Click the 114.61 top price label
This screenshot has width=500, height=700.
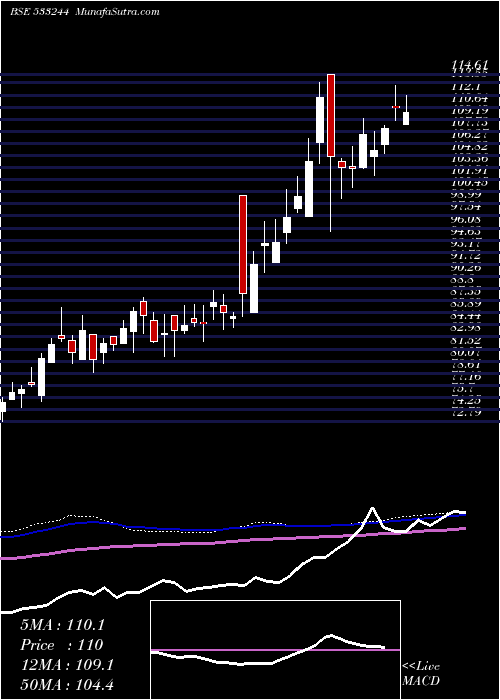coord(468,66)
